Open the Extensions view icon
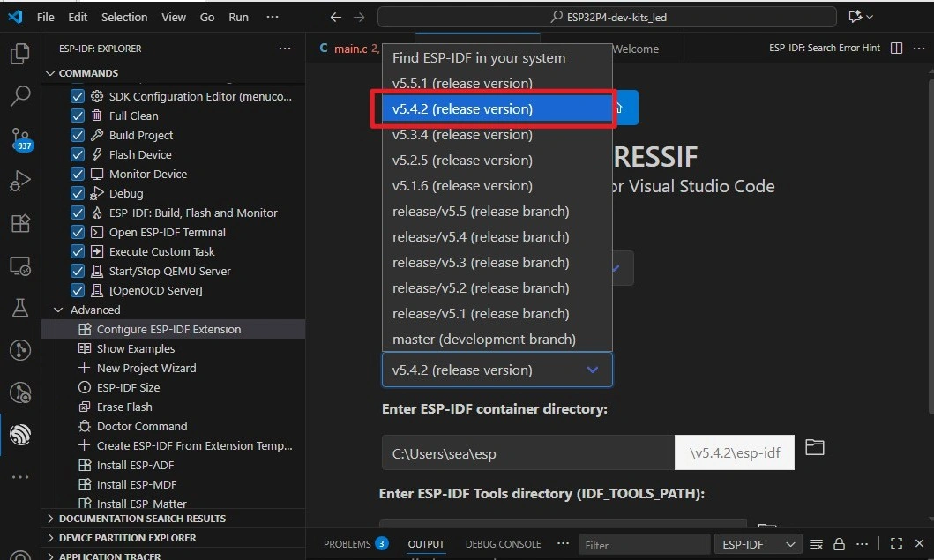Viewport: 934px width, 560px height. click(19, 223)
